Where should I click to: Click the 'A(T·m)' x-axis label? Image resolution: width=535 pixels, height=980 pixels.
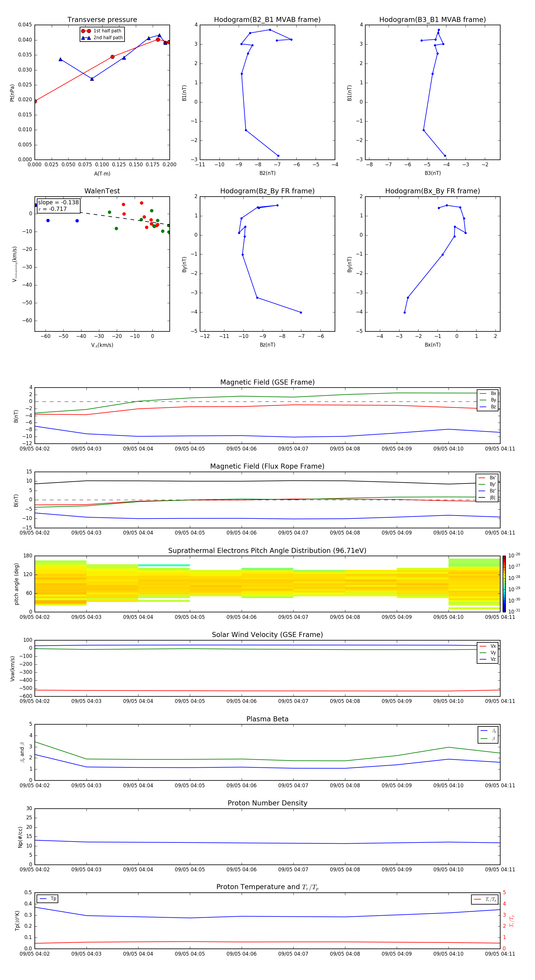coord(102,174)
